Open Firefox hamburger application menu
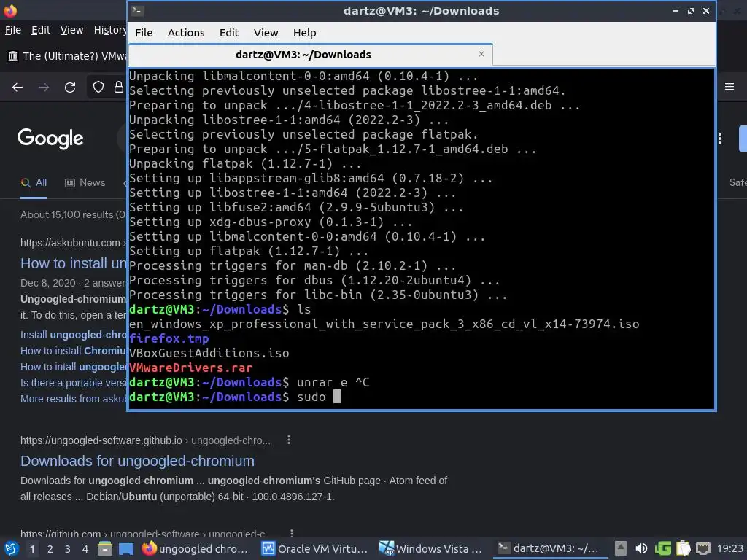This screenshot has width=747, height=560. point(729,87)
